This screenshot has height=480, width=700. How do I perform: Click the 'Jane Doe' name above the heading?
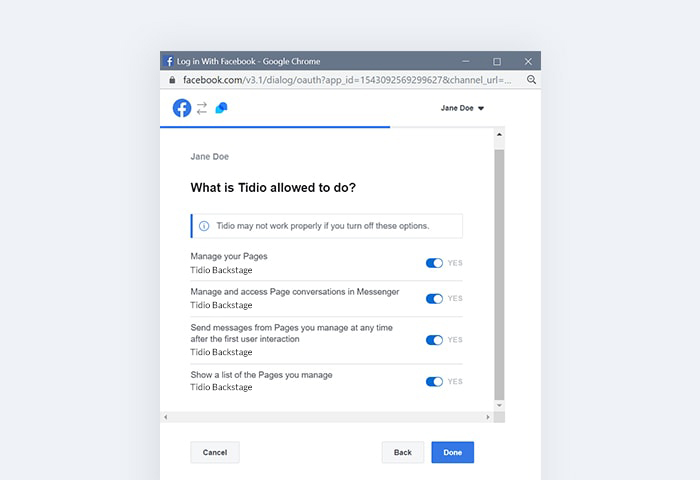[x=209, y=157]
